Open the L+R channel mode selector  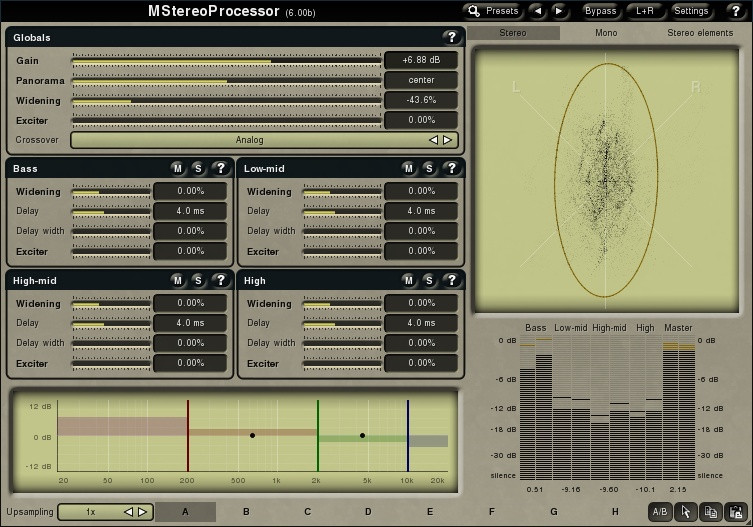[645, 11]
